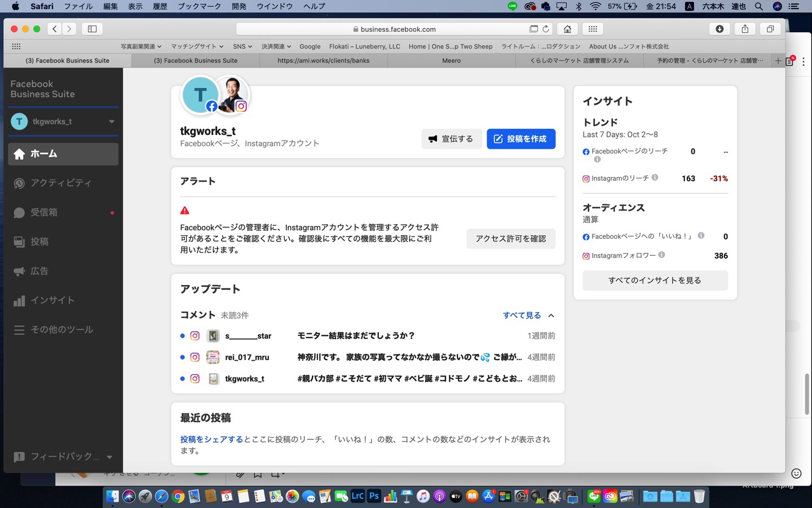Click the red alert warning triangle icon
The height and width of the screenshot is (508, 812).
pyautogui.click(x=184, y=211)
